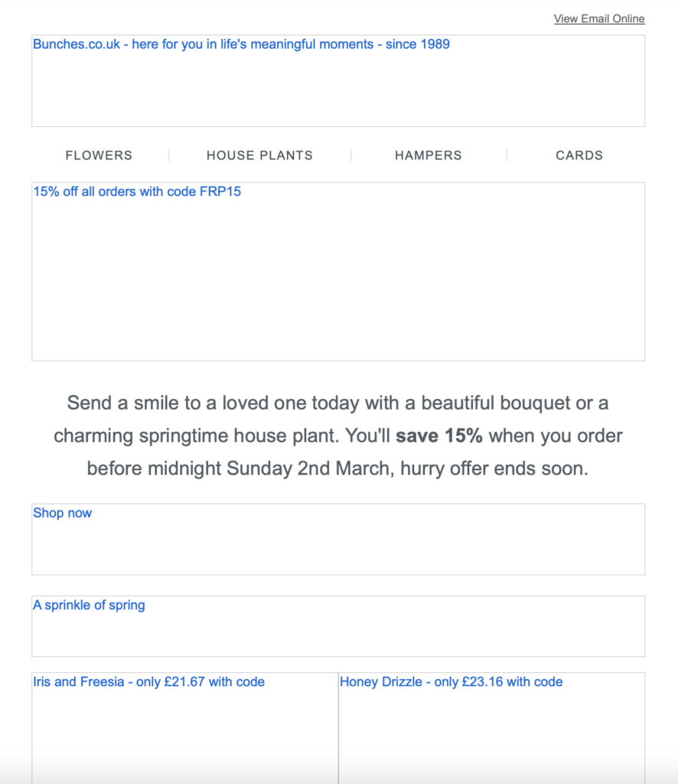Open the HAMPERS navigation item
The height and width of the screenshot is (784, 678).
[429, 155]
